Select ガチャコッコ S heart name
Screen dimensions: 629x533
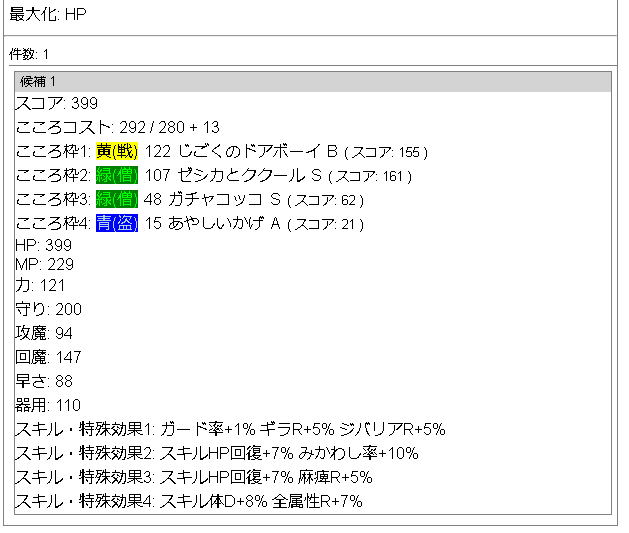[224, 200]
